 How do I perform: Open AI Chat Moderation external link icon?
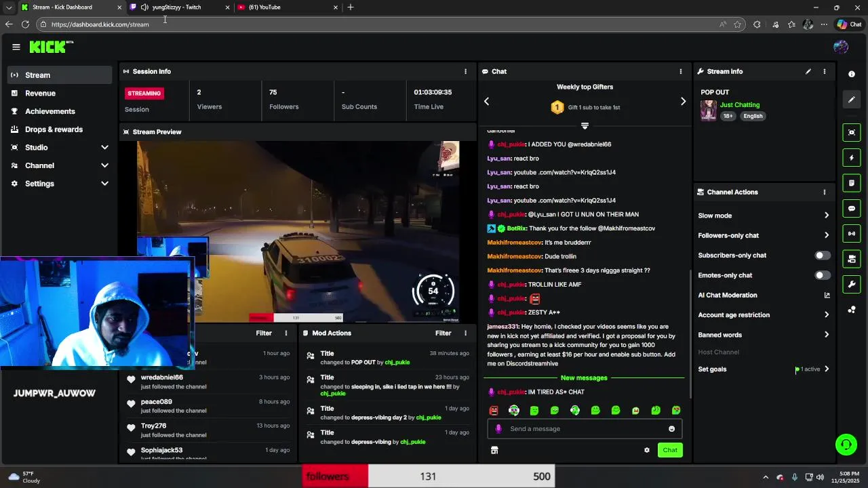click(x=827, y=296)
